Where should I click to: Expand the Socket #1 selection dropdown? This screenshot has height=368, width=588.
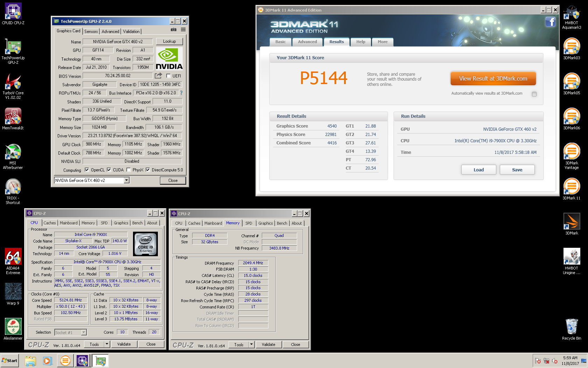[x=84, y=332]
